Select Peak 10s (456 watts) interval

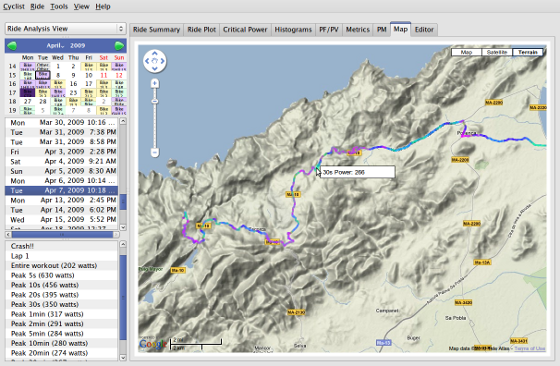click(x=61, y=285)
